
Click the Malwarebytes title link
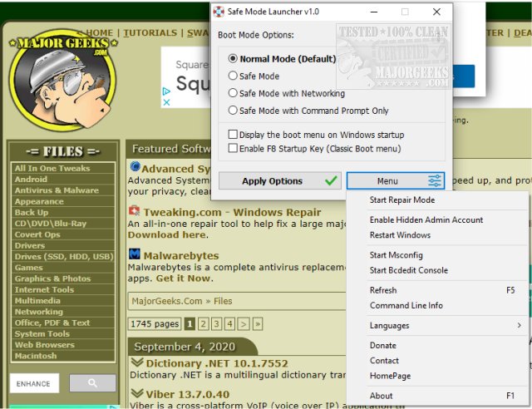click(x=181, y=255)
